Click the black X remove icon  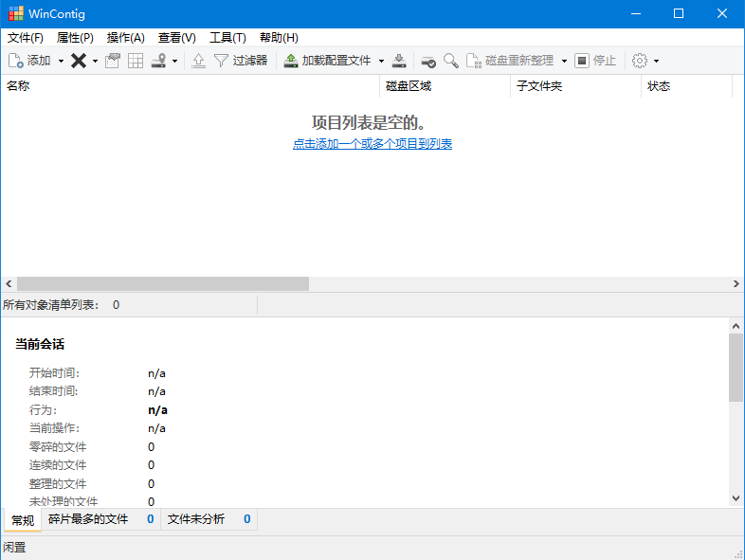tap(79, 61)
